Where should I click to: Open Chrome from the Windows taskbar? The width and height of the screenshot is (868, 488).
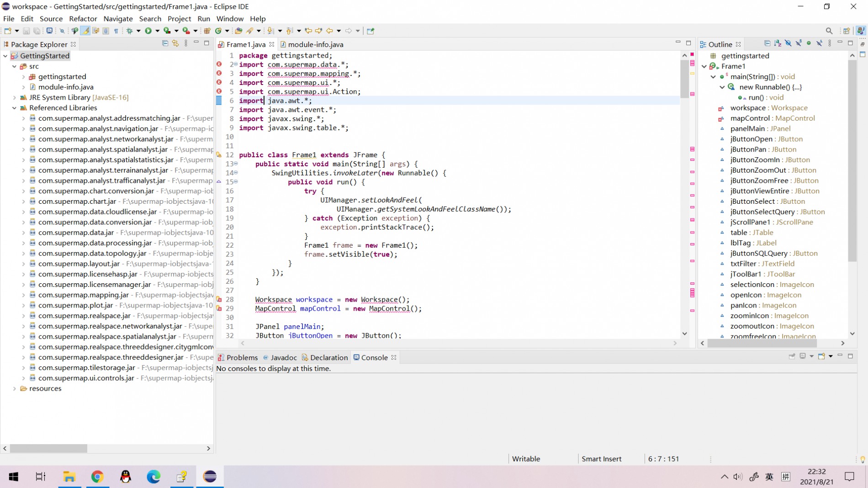(x=97, y=477)
